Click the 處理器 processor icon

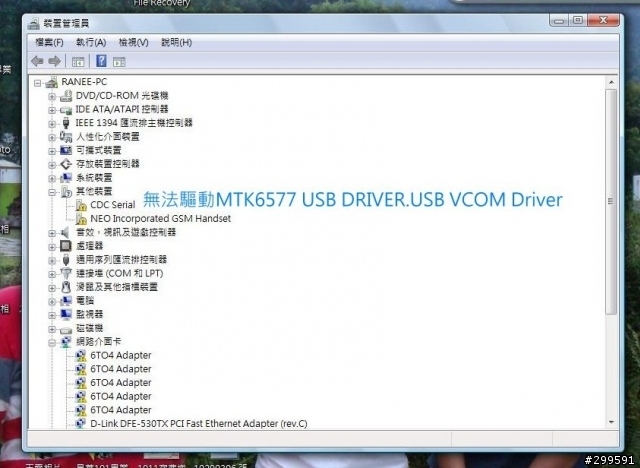click(65, 246)
